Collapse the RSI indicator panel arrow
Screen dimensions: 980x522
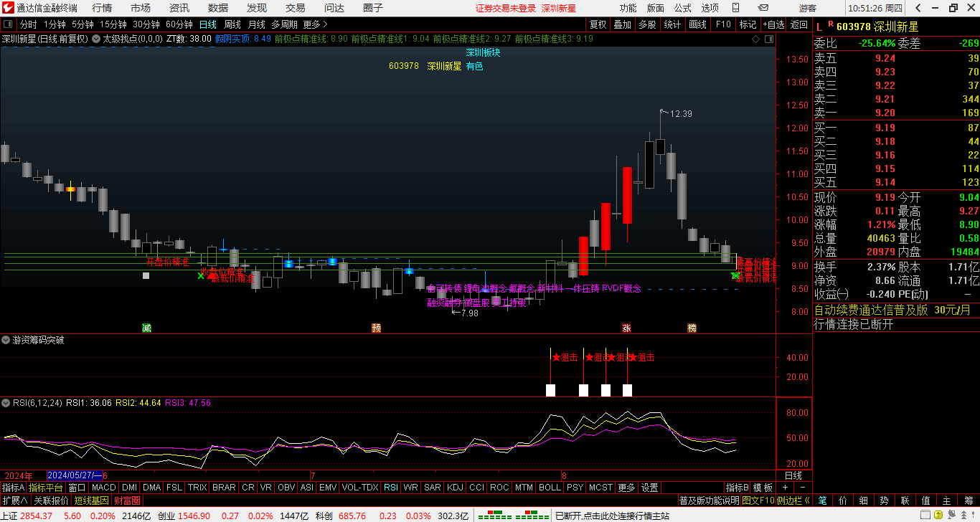click(6, 403)
